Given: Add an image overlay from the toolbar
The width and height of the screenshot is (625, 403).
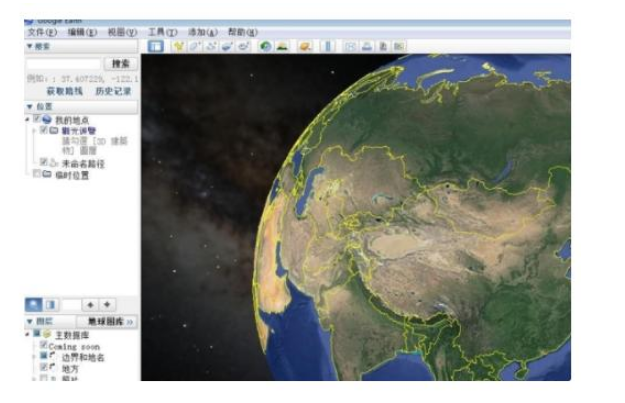Looking at the screenshot, I should pyautogui.click(x=227, y=46).
